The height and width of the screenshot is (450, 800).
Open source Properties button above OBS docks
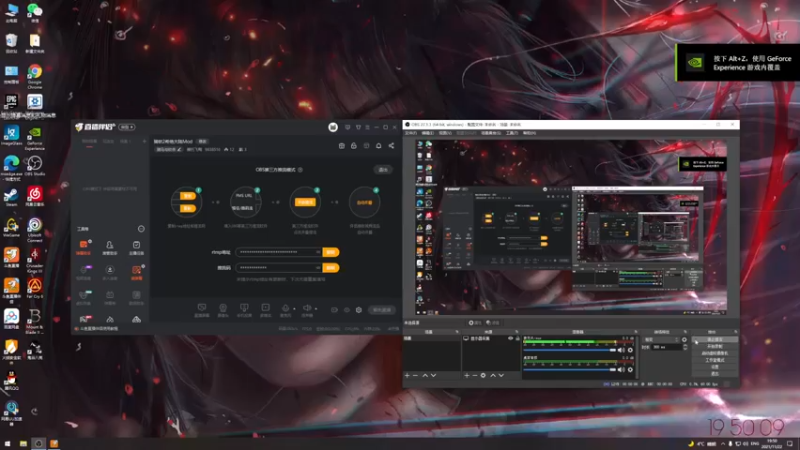(x=475, y=322)
